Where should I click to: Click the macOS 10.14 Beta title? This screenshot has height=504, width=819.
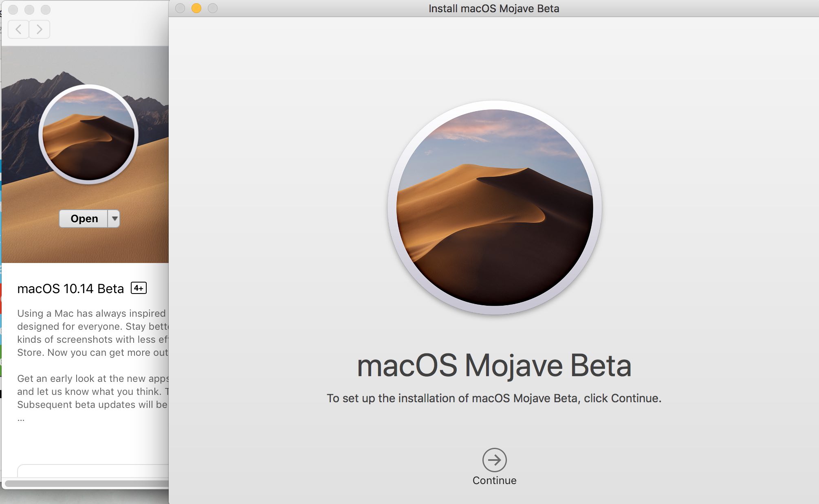(70, 289)
